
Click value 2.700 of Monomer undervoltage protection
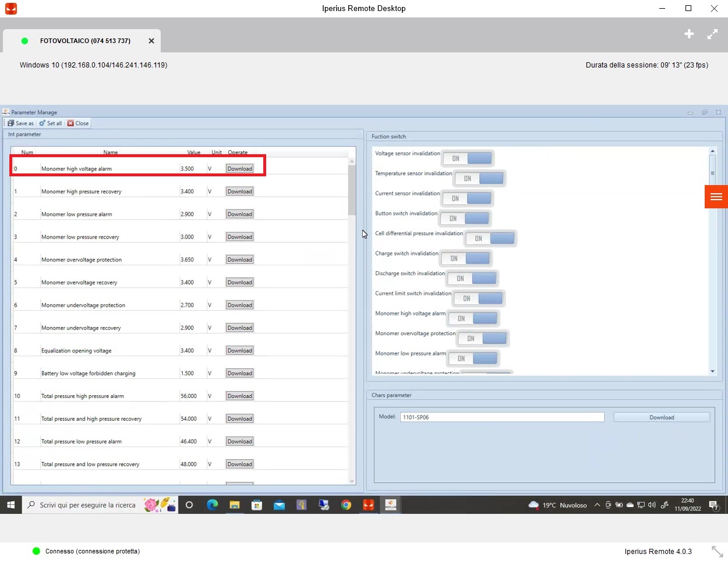coord(187,305)
